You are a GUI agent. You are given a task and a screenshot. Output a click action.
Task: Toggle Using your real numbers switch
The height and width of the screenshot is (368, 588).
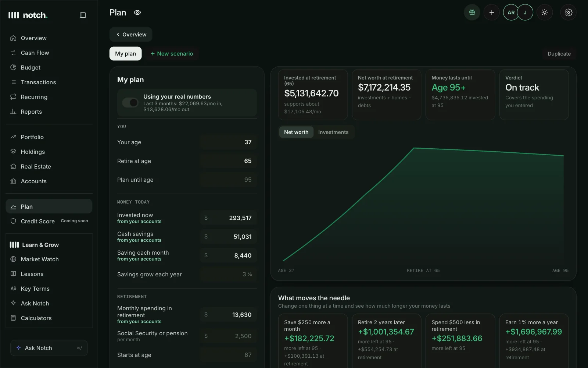point(130,103)
